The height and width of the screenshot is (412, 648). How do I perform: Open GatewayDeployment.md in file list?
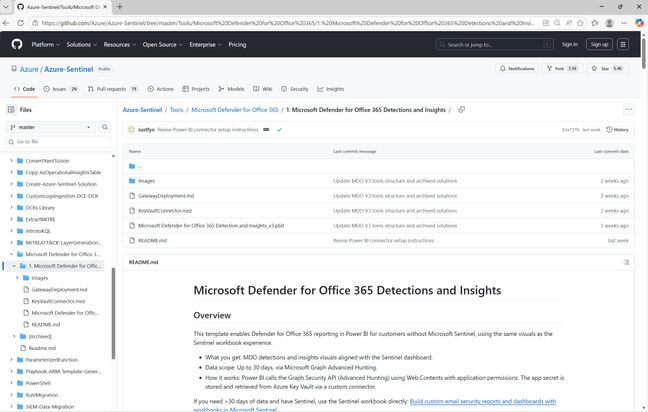click(x=166, y=196)
